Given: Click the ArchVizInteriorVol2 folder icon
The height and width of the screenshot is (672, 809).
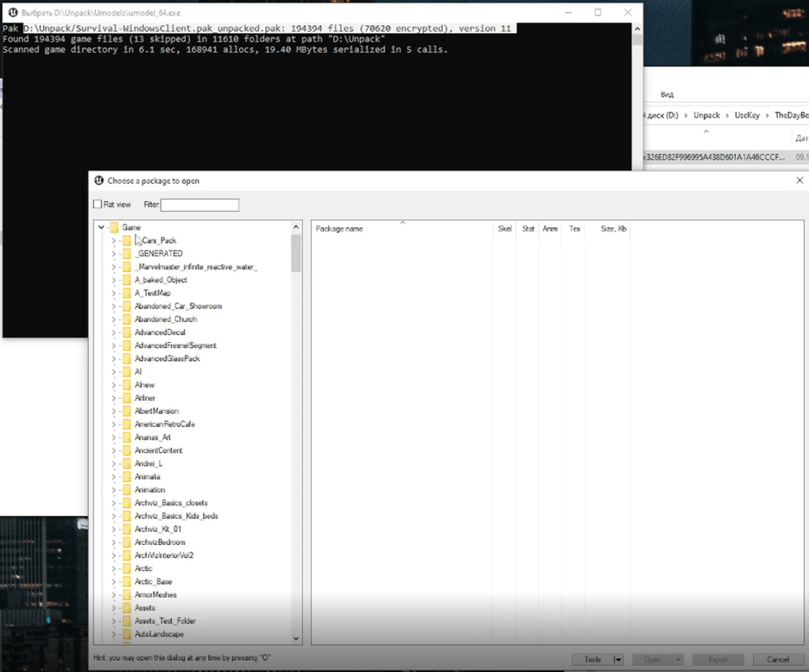Looking at the screenshot, I should 126,555.
